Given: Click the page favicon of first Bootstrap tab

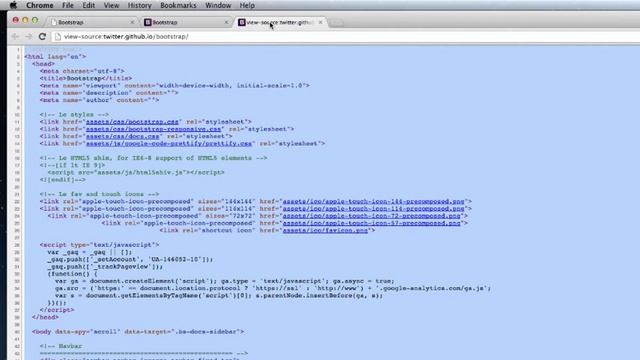Looking at the screenshot, I should (x=54, y=22).
